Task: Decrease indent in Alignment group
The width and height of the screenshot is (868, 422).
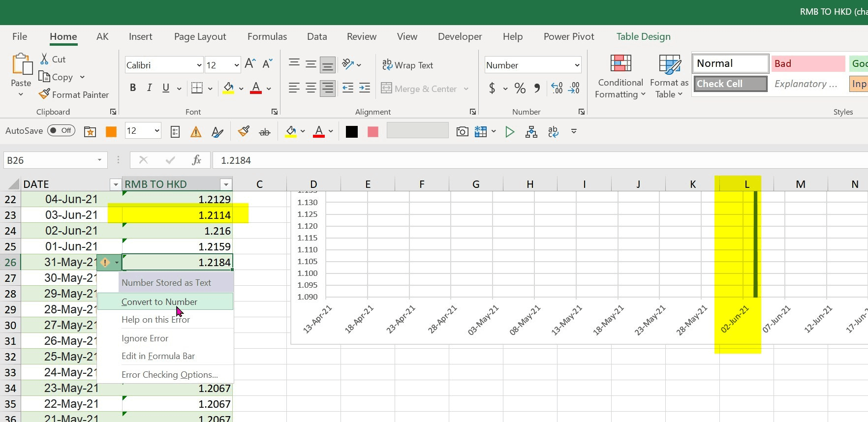Action: click(348, 88)
